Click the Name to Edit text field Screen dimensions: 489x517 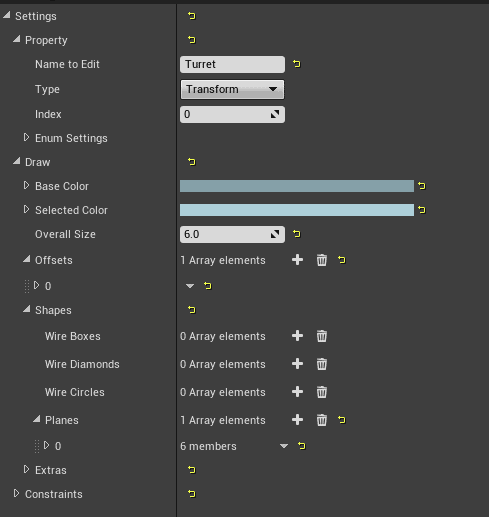(x=232, y=64)
